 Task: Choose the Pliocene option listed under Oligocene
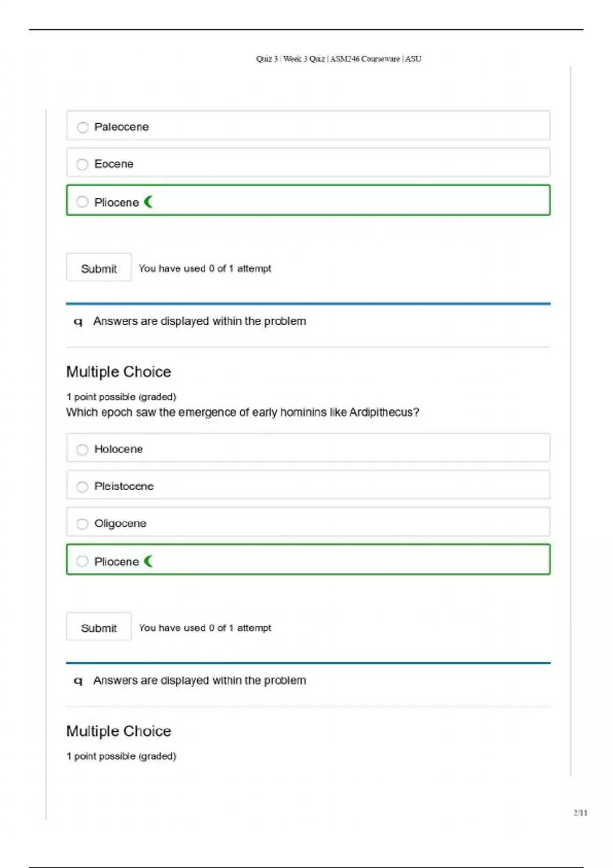[x=83, y=562]
